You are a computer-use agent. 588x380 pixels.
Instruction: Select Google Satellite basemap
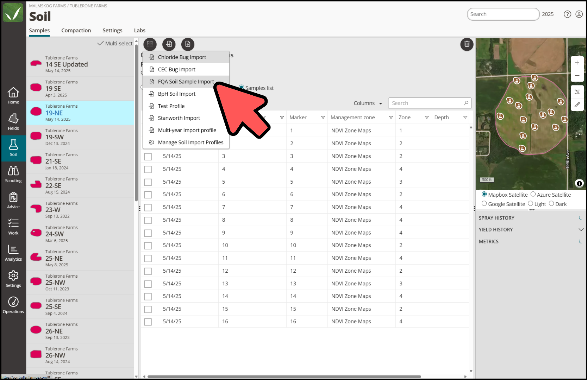click(x=484, y=203)
